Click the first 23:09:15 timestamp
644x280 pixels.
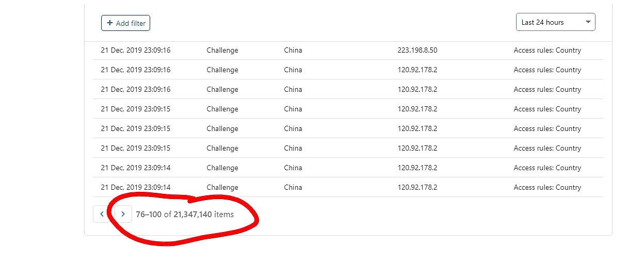(135, 109)
